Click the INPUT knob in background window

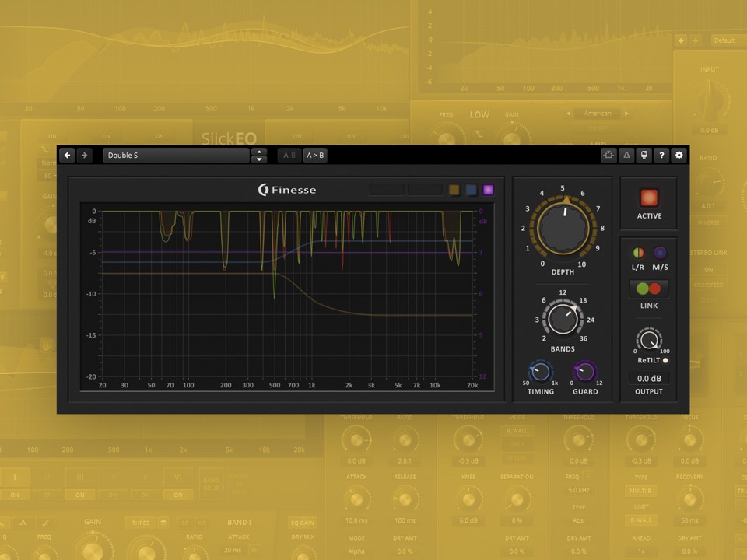[x=710, y=100]
